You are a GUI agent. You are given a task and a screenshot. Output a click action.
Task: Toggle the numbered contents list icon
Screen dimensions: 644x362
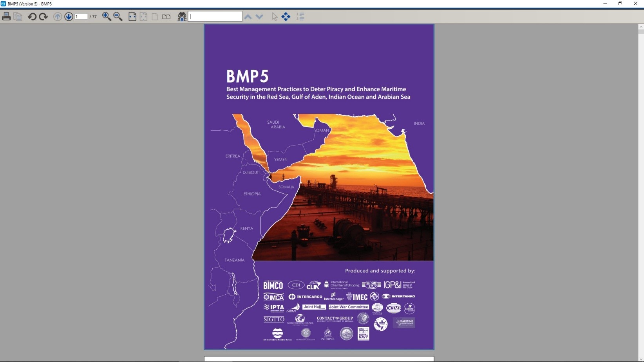(300, 16)
